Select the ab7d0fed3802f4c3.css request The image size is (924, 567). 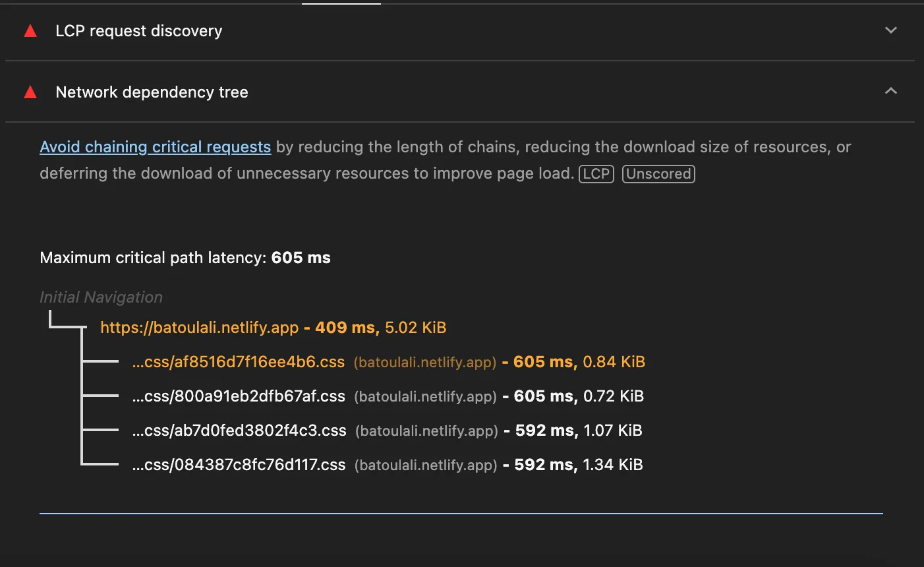[239, 431]
